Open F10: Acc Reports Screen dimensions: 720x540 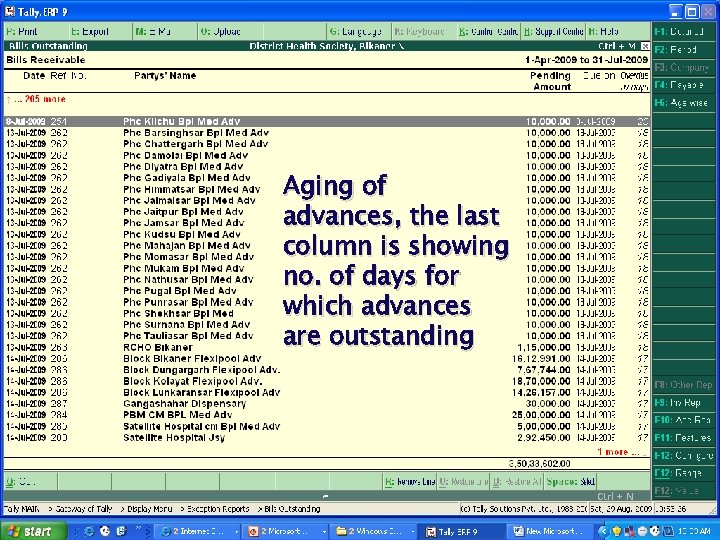(x=683, y=420)
